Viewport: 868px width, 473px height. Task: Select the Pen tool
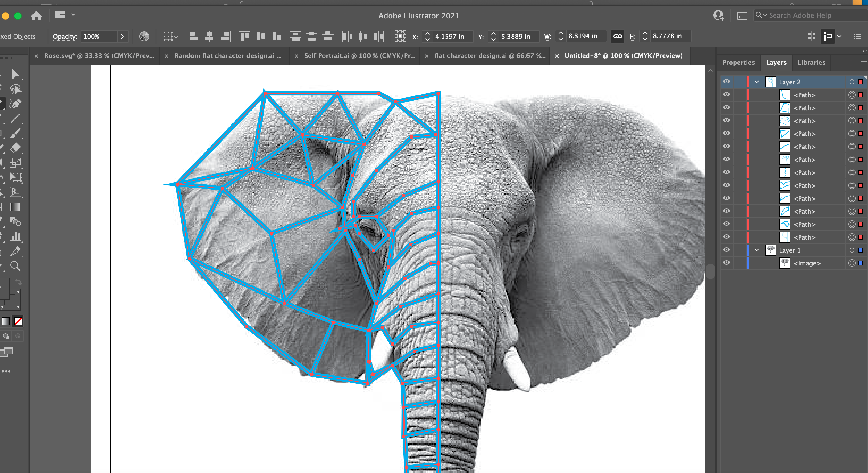click(x=15, y=104)
